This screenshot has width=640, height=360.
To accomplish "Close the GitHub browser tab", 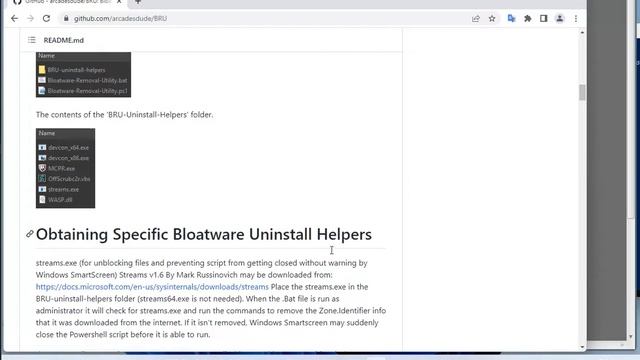I will pos(119,2).
